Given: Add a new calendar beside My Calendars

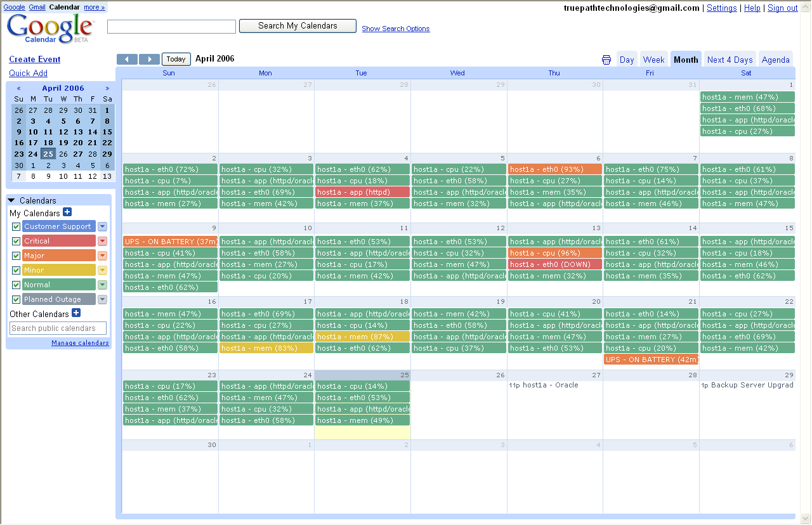Looking at the screenshot, I should (x=68, y=212).
